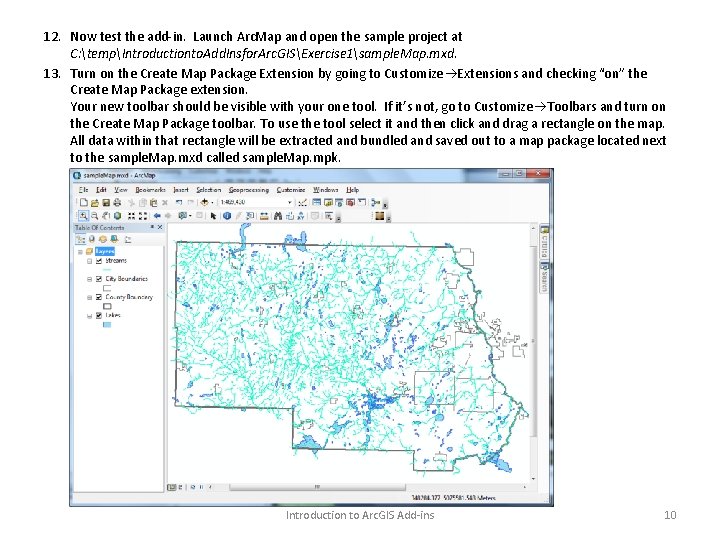Click the Full Extent globe icon
The width and height of the screenshot is (720, 540).
pyautogui.click(x=117, y=216)
